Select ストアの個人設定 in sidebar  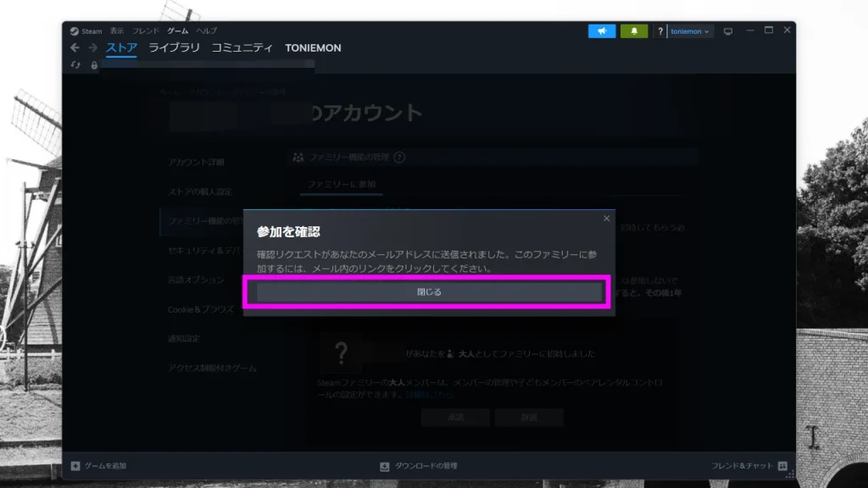click(x=200, y=191)
